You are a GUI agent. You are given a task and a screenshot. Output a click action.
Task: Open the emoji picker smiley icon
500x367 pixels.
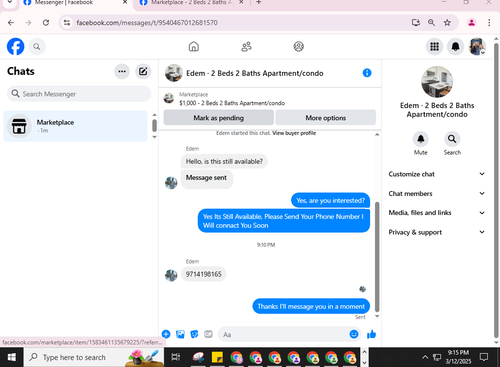(x=354, y=334)
